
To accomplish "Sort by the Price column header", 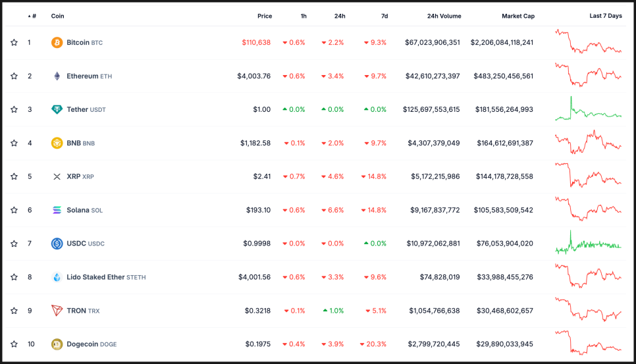I will [x=265, y=16].
